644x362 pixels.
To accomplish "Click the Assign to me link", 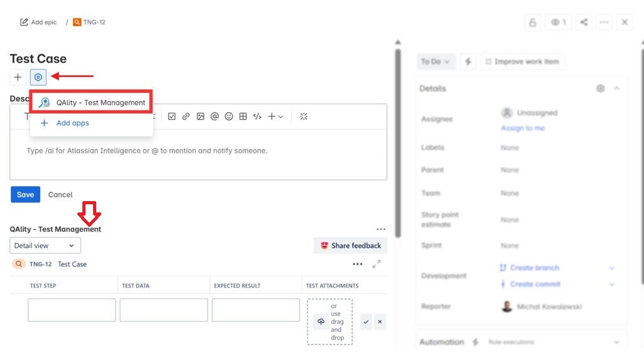I will [x=523, y=128].
